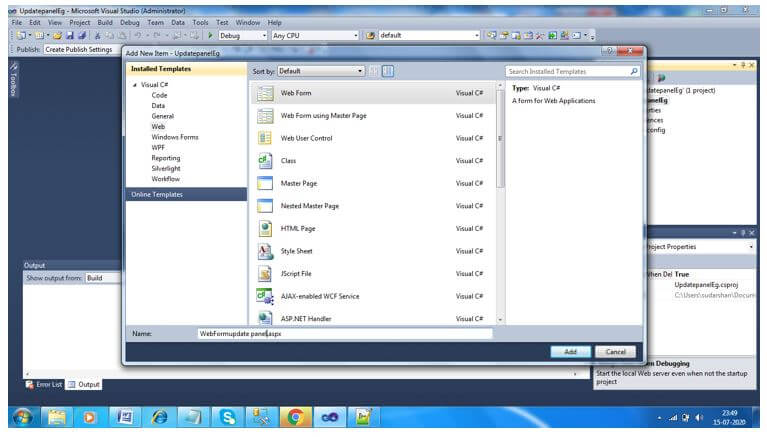The width and height of the screenshot is (767, 437).
Task: Open the Sort by Default dropdown
Action: coord(321,71)
